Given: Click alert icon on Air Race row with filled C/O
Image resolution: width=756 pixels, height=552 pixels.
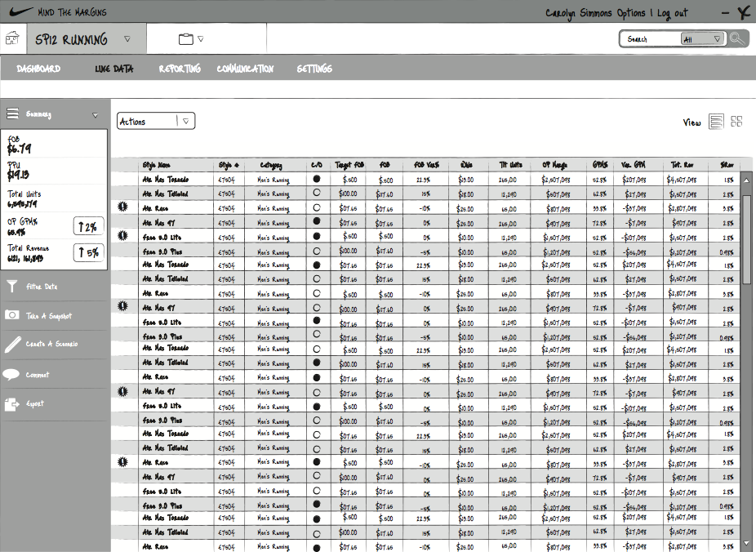Looking at the screenshot, I should coord(123,462).
